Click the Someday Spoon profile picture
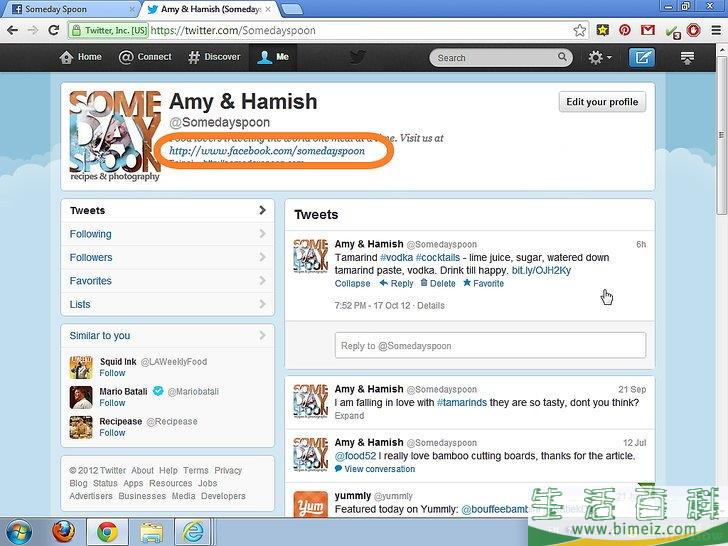Viewport: 728px width, 546px height. [x=115, y=136]
